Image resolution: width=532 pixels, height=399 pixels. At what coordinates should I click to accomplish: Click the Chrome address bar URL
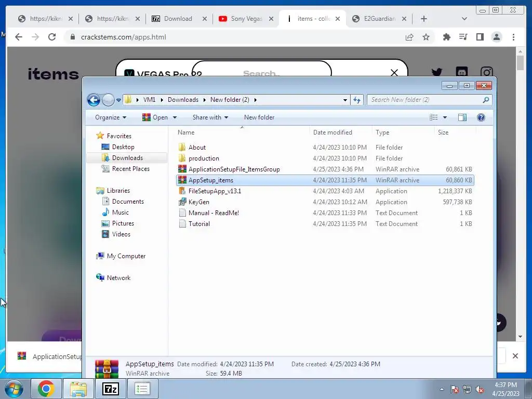click(124, 37)
